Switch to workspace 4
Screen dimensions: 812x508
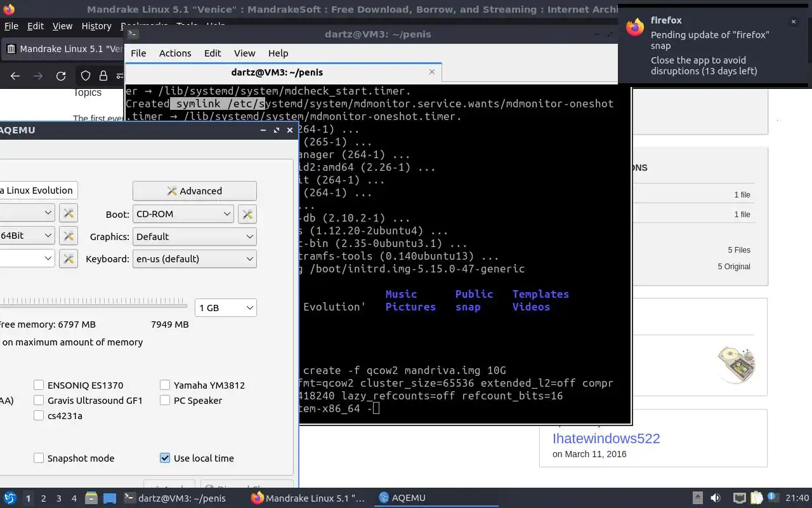[x=74, y=498]
